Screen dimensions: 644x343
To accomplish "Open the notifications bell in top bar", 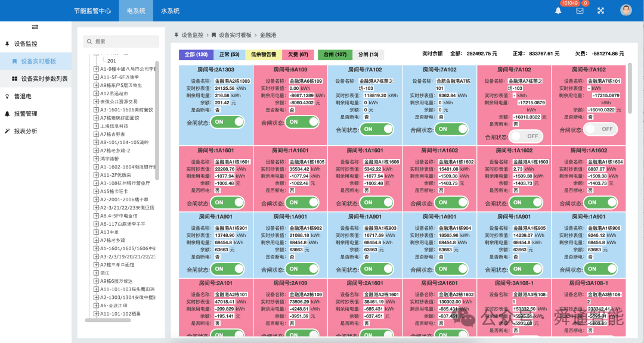I will [x=558, y=10].
